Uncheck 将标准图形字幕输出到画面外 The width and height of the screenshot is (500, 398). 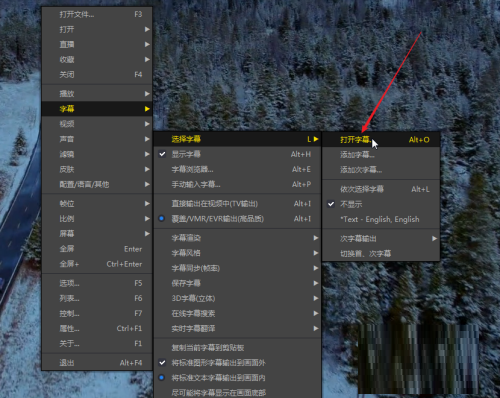tap(237, 363)
